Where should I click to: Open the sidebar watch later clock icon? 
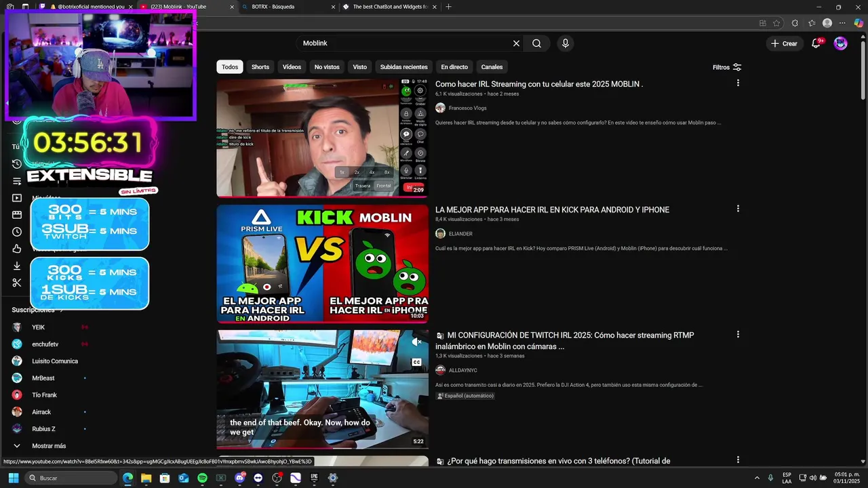17,232
